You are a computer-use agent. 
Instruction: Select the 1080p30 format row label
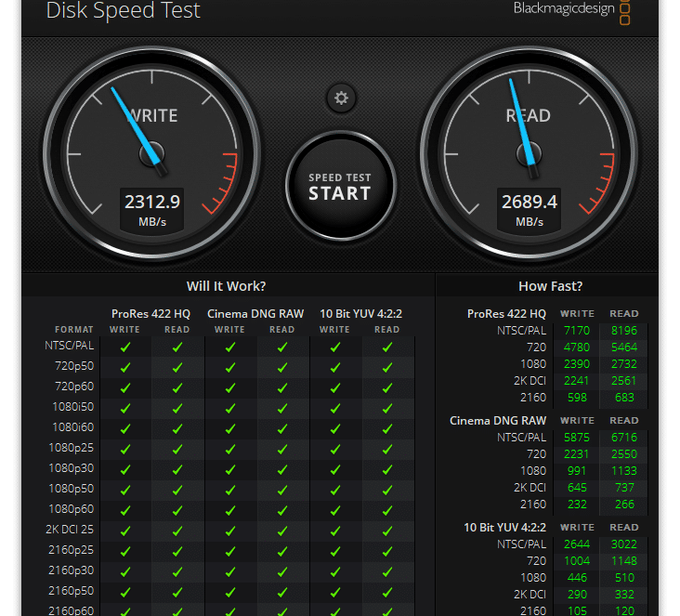[x=72, y=468]
